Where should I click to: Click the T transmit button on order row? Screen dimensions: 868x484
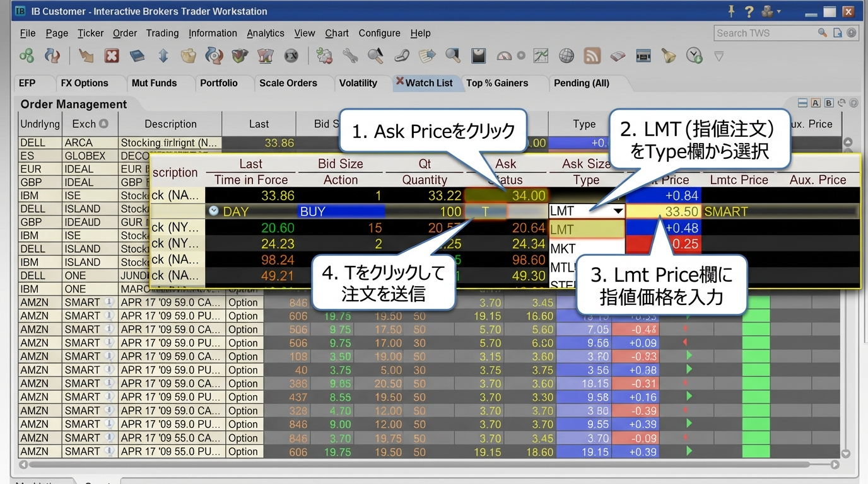485,212
